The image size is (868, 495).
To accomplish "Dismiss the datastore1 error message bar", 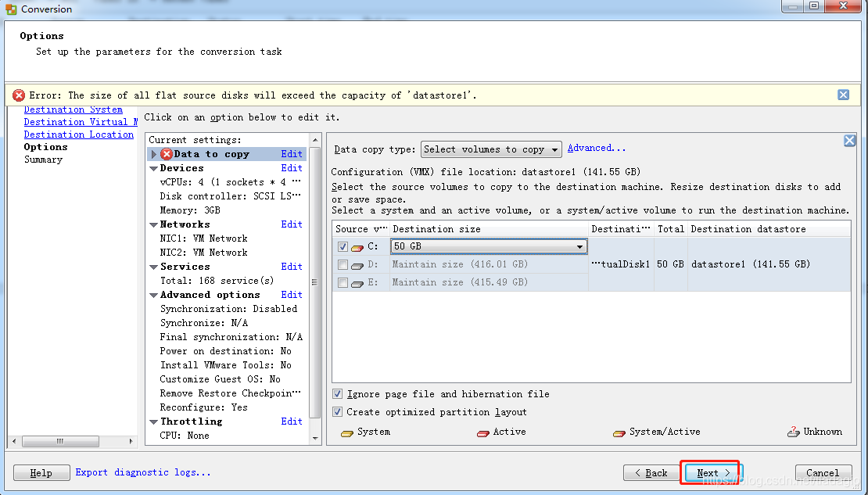I will click(x=843, y=95).
